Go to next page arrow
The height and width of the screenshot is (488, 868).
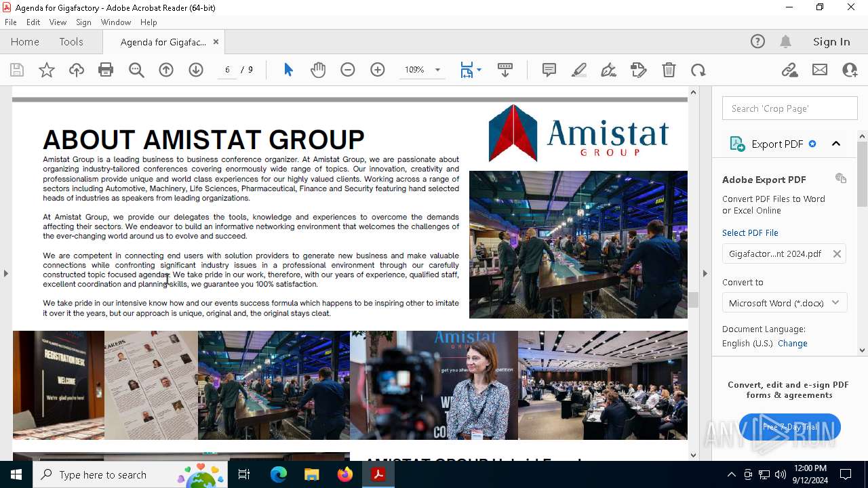[x=196, y=70]
